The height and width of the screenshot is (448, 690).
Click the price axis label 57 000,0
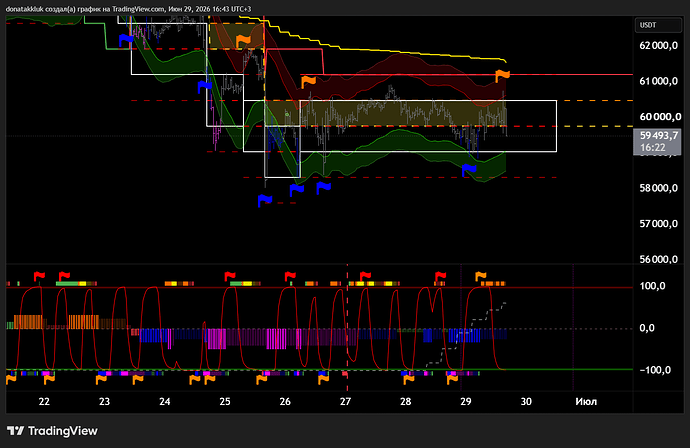[658, 224]
